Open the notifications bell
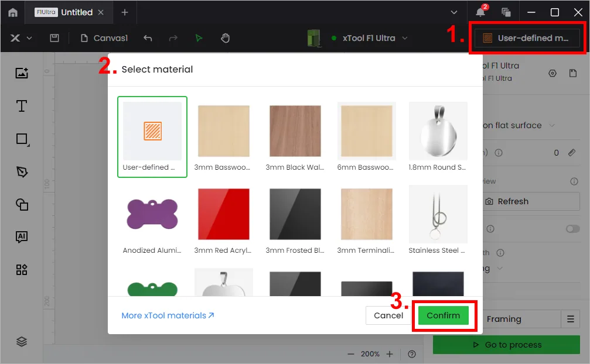The image size is (590, 364). (480, 12)
